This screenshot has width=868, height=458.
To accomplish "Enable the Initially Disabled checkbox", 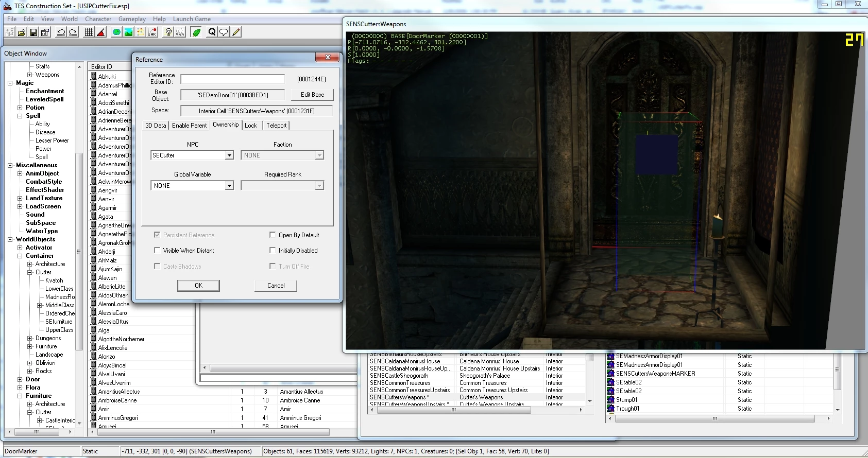I will [273, 250].
